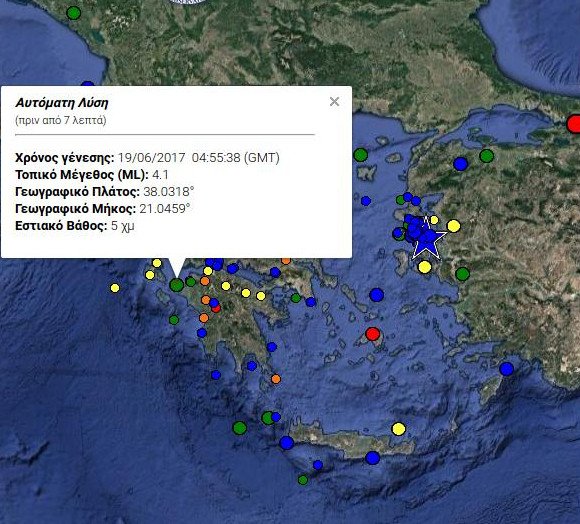Click the large blue star epicenter marker
The image size is (580, 524).
[x=426, y=239]
